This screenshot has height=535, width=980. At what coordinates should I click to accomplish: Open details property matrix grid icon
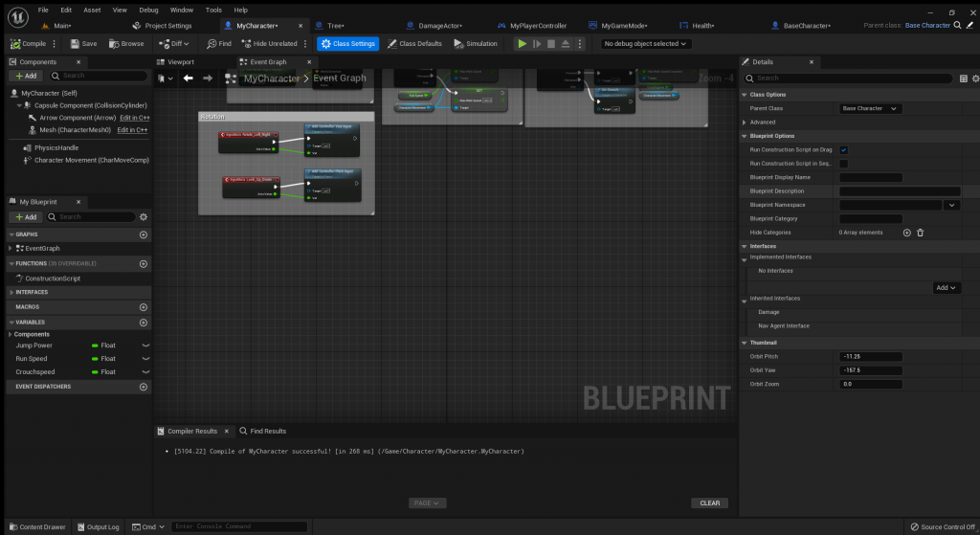[963, 78]
